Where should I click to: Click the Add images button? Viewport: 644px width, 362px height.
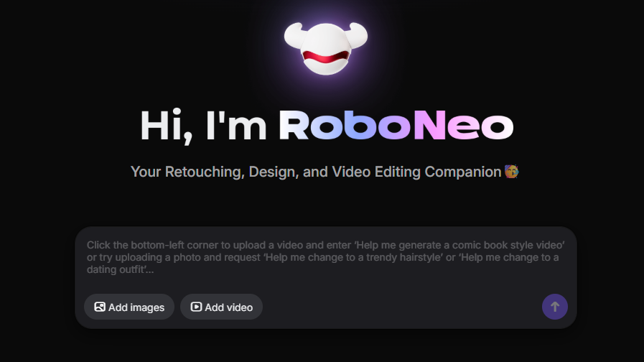click(129, 307)
